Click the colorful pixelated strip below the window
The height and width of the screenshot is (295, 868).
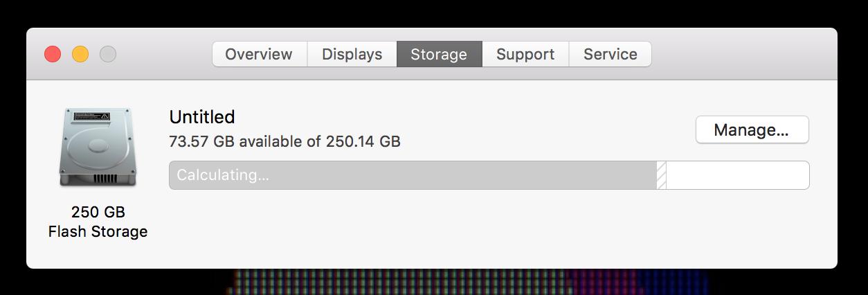coord(468,282)
